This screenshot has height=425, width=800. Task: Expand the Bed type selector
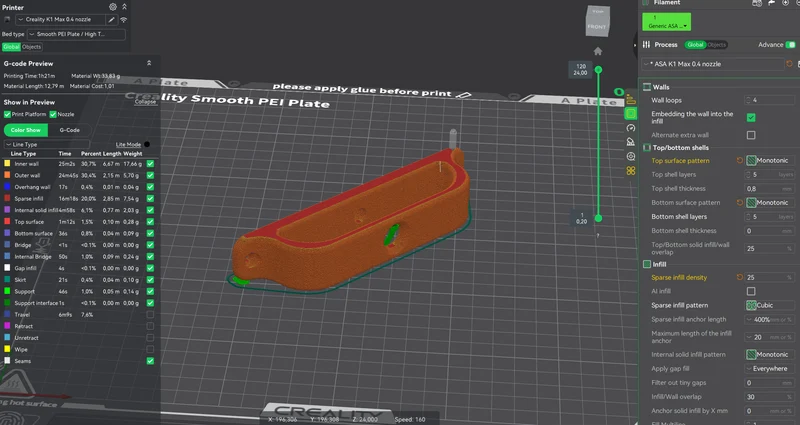point(76,34)
